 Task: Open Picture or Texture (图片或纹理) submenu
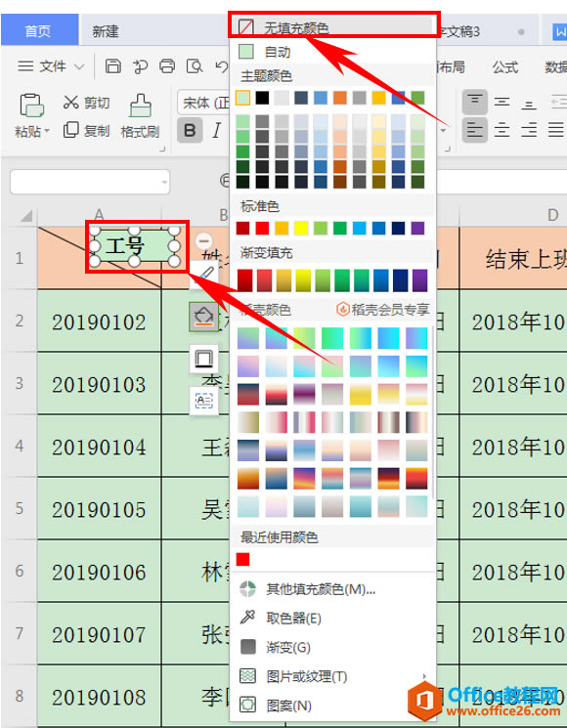point(333,676)
